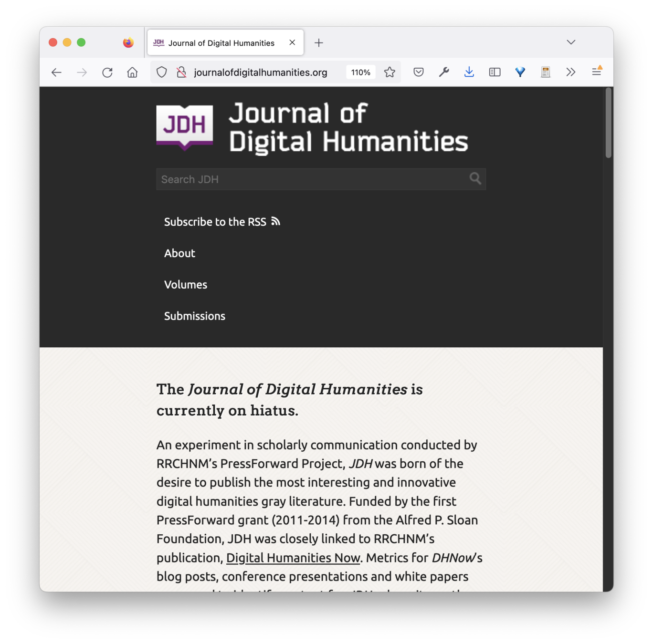Bookmark this page with the star

pyautogui.click(x=390, y=72)
